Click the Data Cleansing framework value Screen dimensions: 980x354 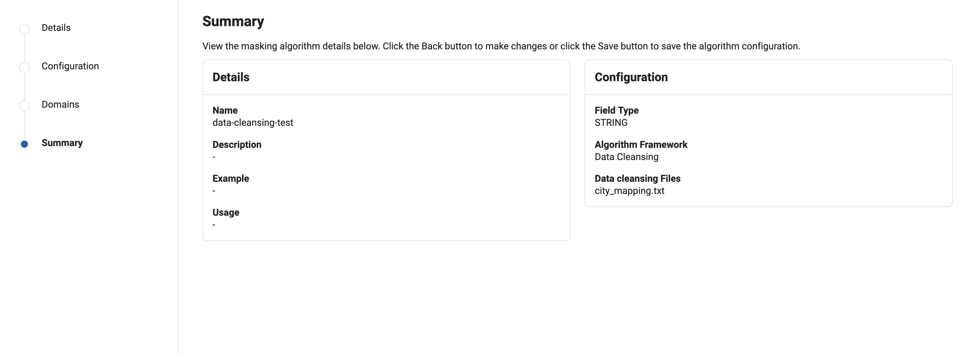tap(626, 157)
